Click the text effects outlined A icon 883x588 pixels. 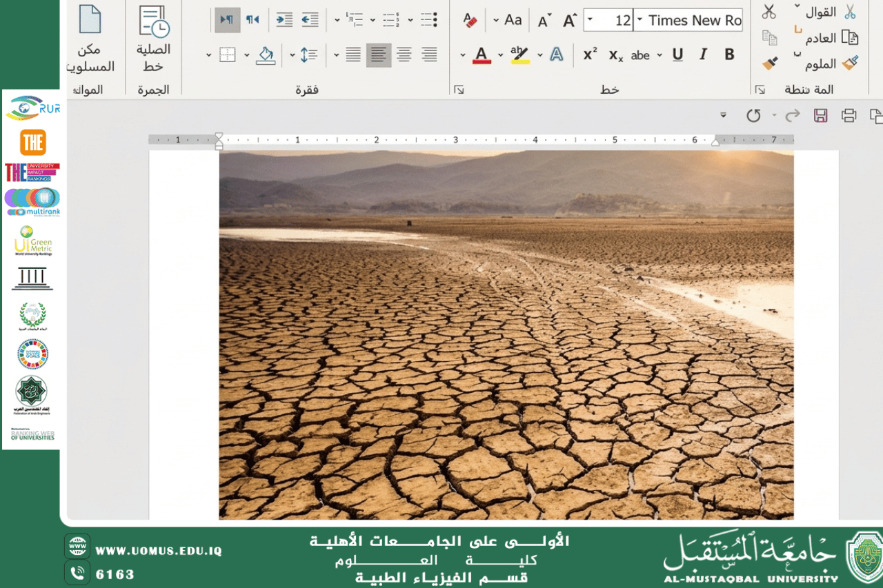coord(557,54)
